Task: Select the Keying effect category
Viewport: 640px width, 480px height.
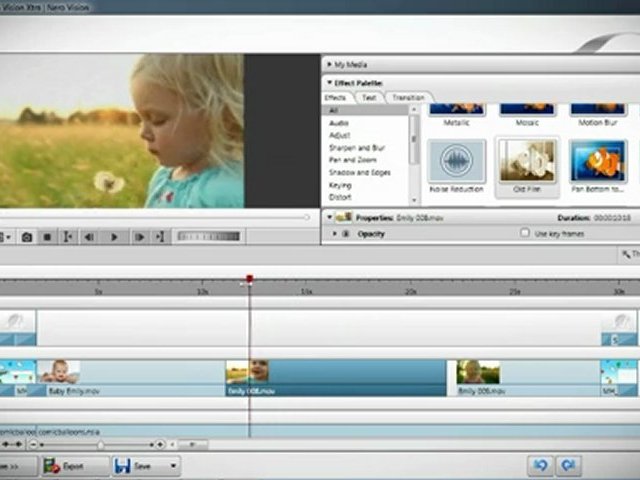Action: 340,184
